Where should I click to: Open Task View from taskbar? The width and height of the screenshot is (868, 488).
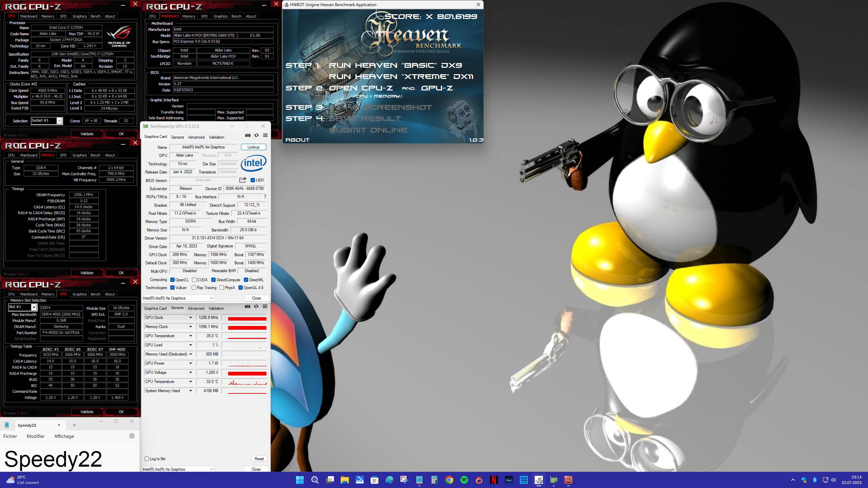330,480
